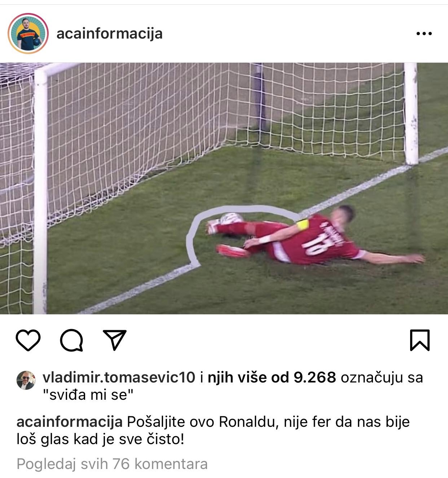The height and width of the screenshot is (478, 448).
Task: Save post with bookmark icon
Action: coord(420,340)
